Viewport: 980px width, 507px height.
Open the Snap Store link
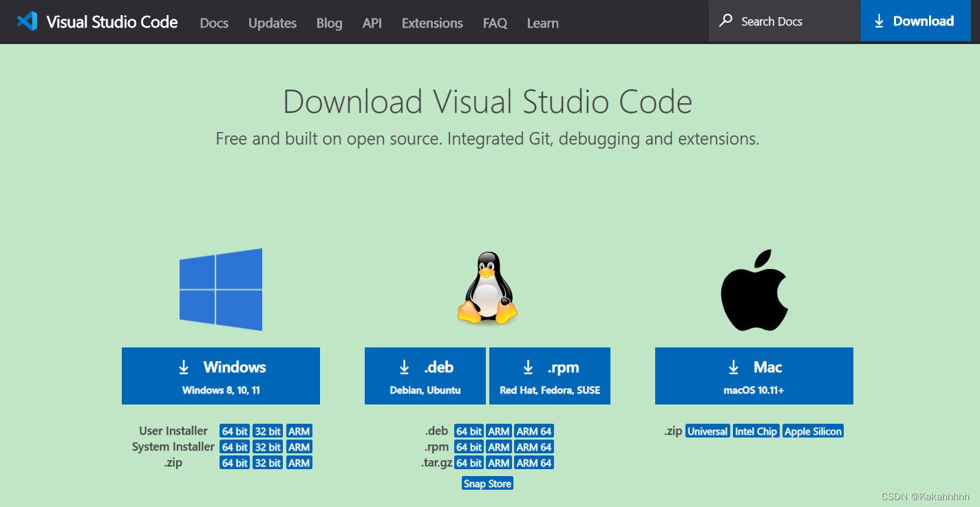487,483
